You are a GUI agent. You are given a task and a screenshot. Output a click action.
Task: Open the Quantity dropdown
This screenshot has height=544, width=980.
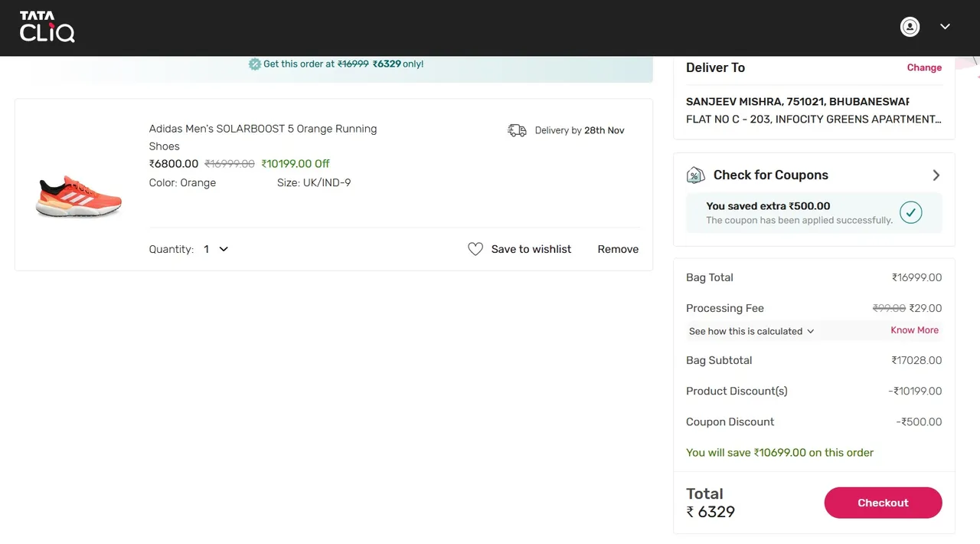[216, 249]
